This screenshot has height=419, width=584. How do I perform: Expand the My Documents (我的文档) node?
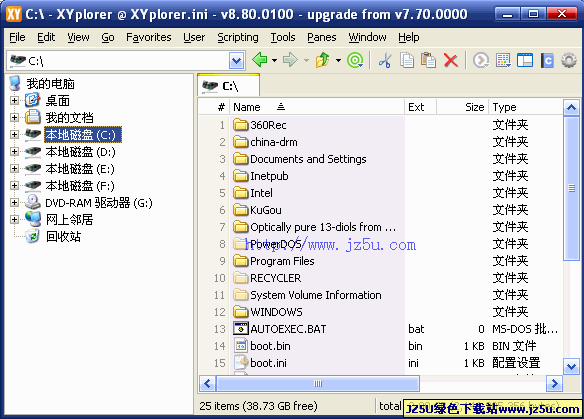coord(14,117)
